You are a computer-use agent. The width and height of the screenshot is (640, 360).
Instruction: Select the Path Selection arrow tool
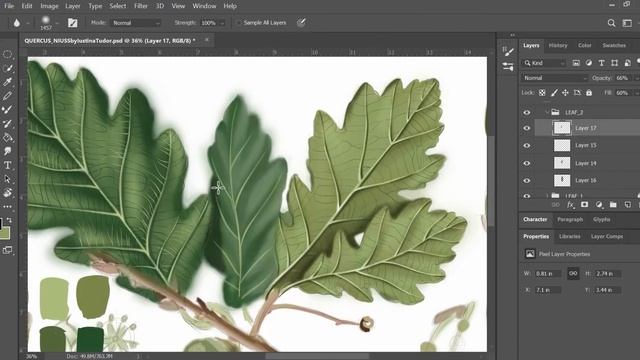coord(7,179)
